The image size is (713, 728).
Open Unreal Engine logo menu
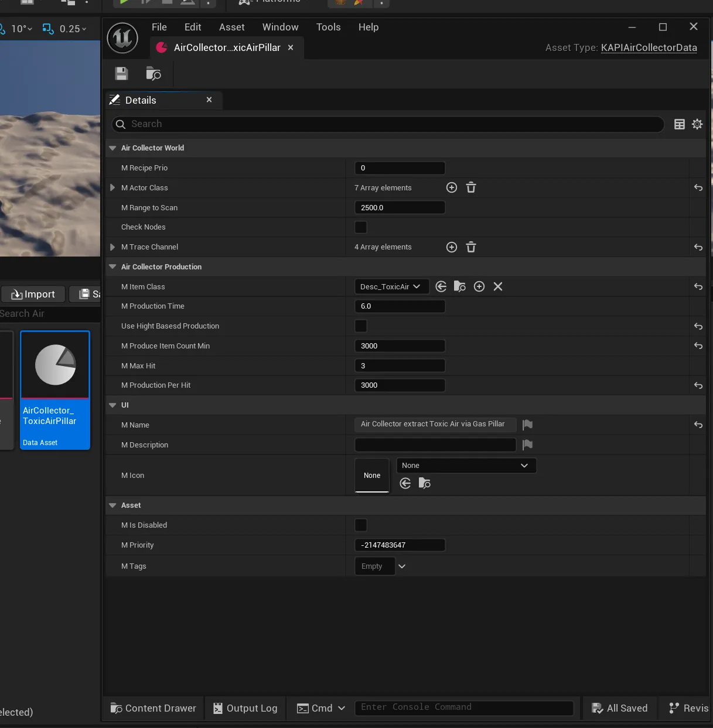click(x=122, y=38)
